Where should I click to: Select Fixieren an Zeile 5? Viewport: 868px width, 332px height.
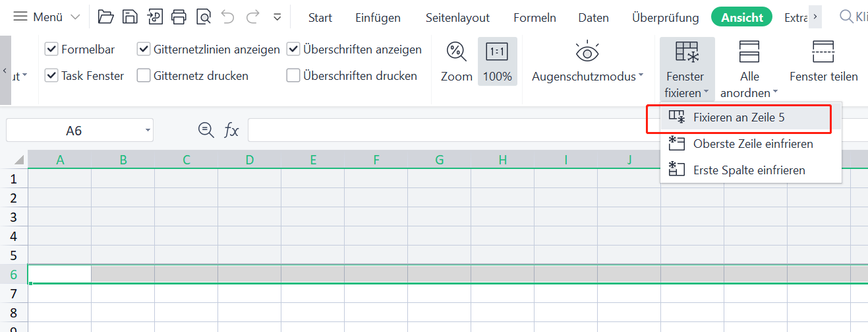pos(738,117)
